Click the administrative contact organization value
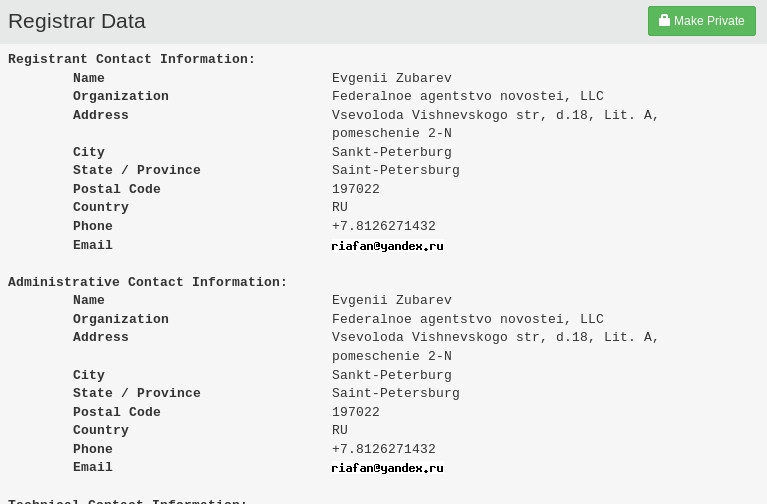Image resolution: width=767 pixels, height=504 pixels. pos(467,320)
